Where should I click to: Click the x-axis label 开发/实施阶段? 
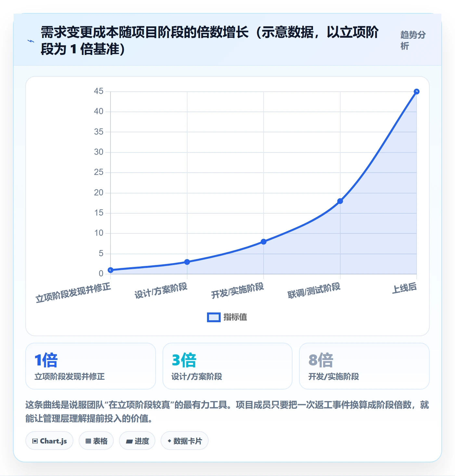pos(238,291)
